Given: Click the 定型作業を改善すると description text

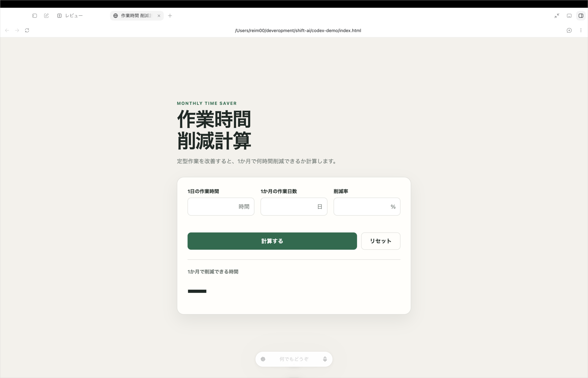Looking at the screenshot, I should pos(257,161).
